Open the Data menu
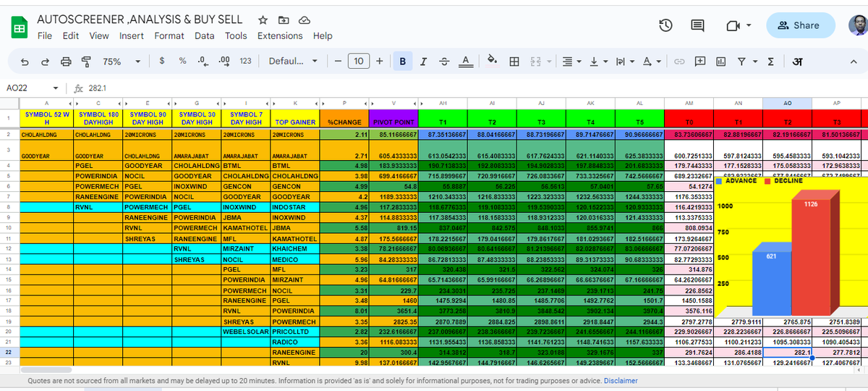 coord(205,35)
